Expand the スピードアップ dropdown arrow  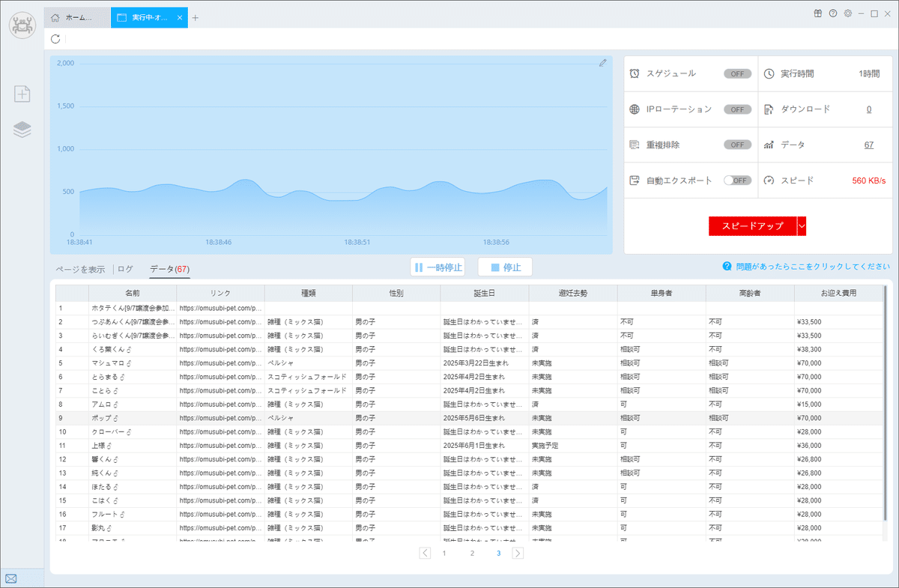(x=802, y=225)
